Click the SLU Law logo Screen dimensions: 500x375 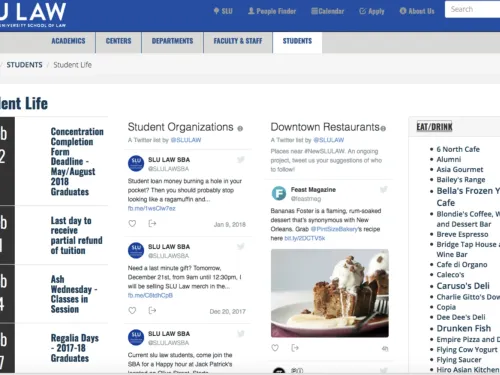pos(33,15)
